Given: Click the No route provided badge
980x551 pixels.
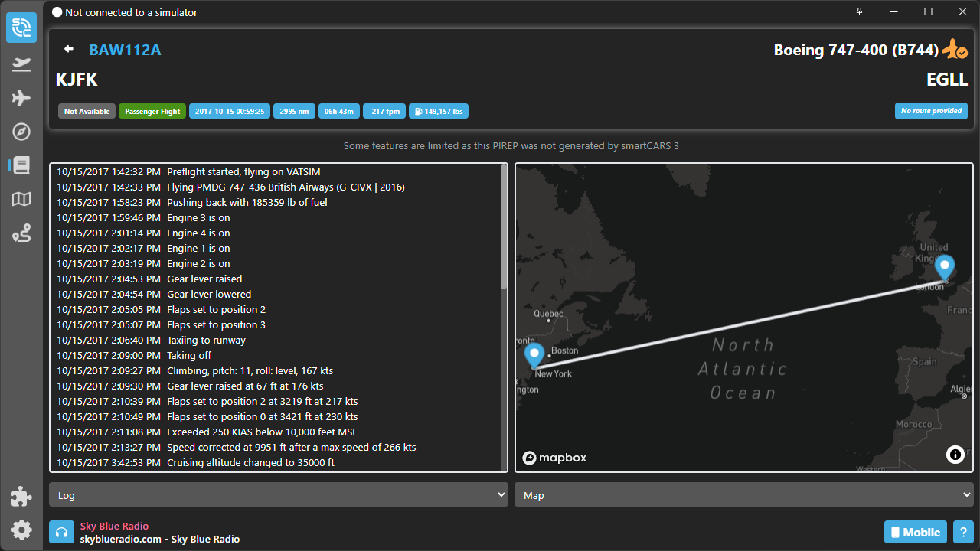Looking at the screenshot, I should click(931, 111).
